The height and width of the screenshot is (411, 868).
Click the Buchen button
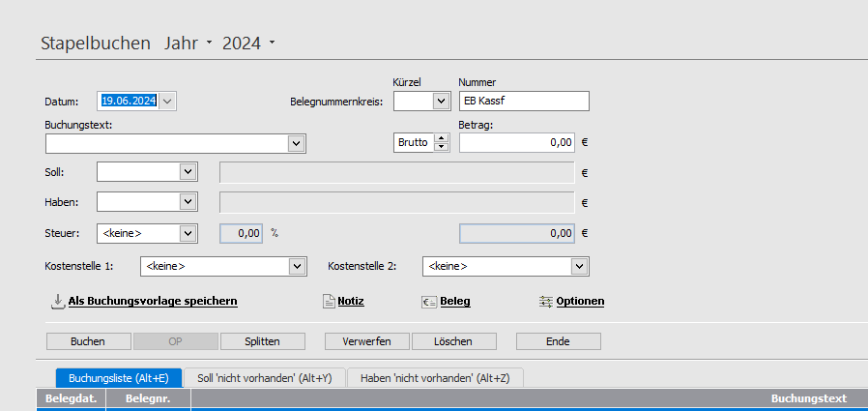[88, 341]
